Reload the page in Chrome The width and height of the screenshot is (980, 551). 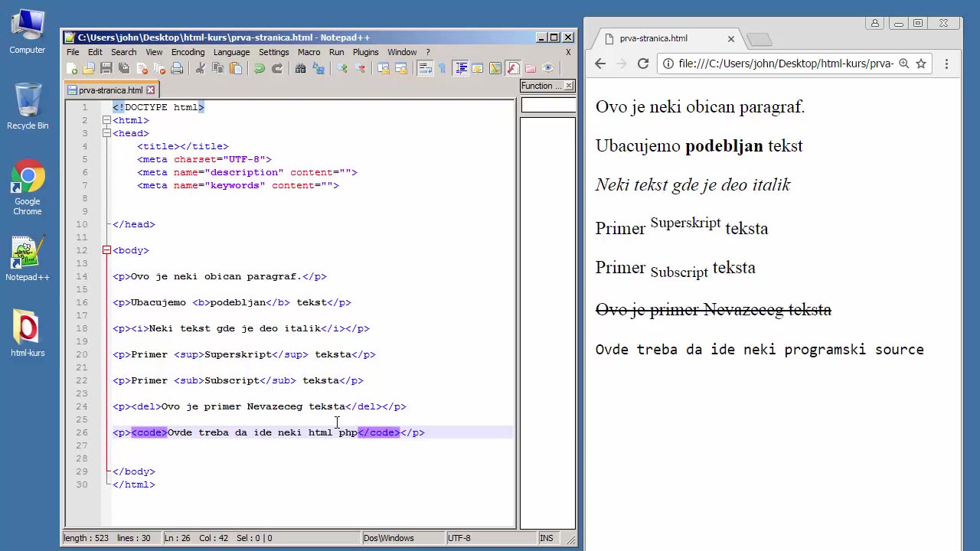[x=643, y=64]
